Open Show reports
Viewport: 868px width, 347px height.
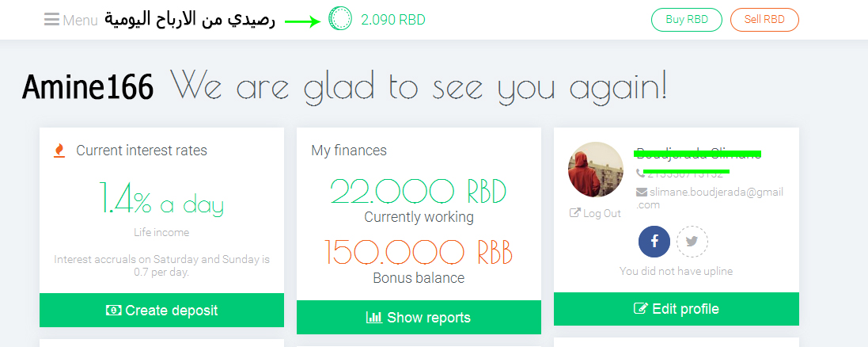(x=419, y=318)
